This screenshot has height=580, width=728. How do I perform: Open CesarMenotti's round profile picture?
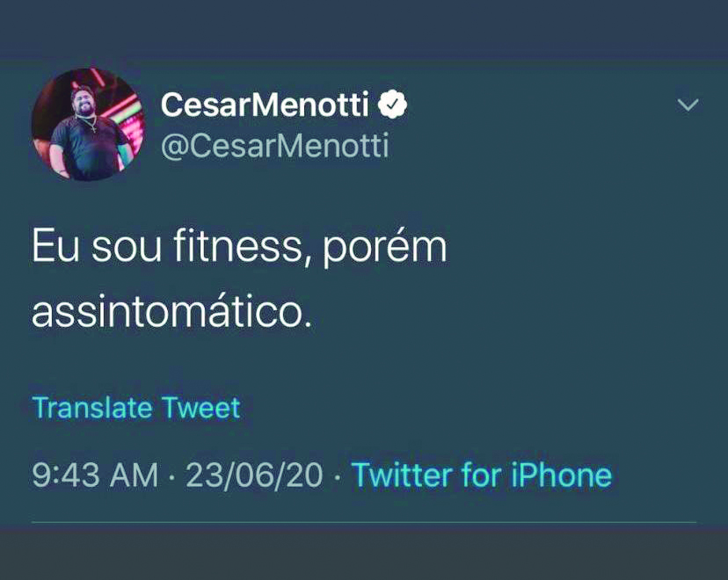86,124
